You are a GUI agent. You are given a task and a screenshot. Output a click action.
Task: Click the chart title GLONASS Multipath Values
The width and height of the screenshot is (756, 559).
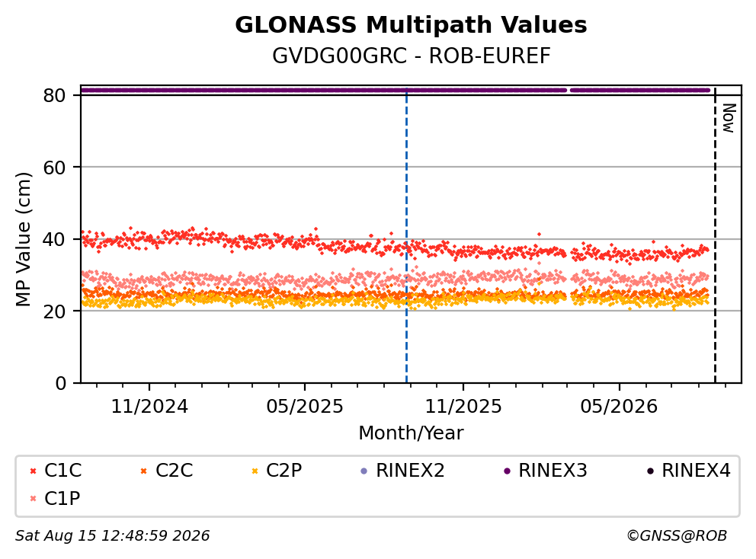point(411,25)
